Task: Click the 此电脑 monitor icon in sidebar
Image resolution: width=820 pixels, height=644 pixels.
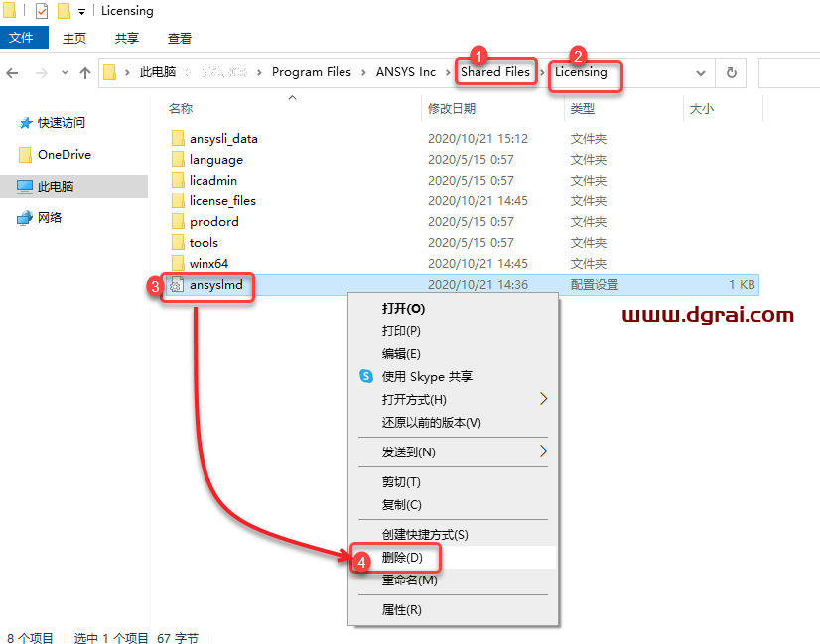Action: coord(25,187)
